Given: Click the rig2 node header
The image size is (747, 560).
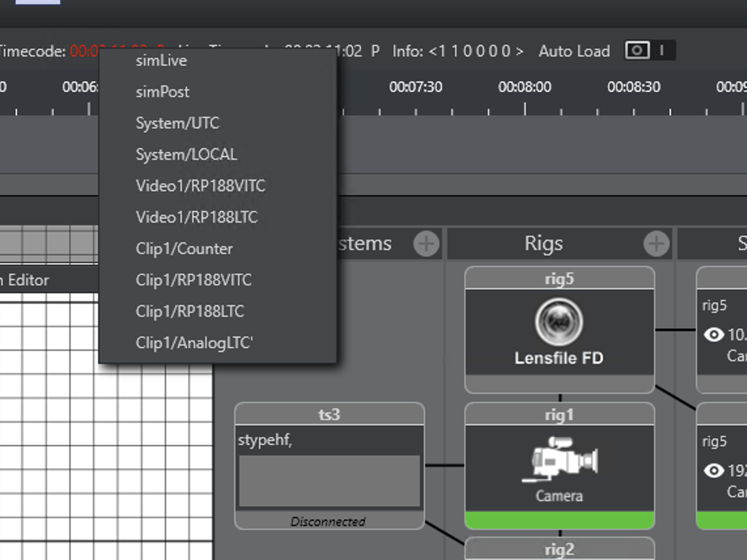Looking at the screenshot, I should 559,550.
